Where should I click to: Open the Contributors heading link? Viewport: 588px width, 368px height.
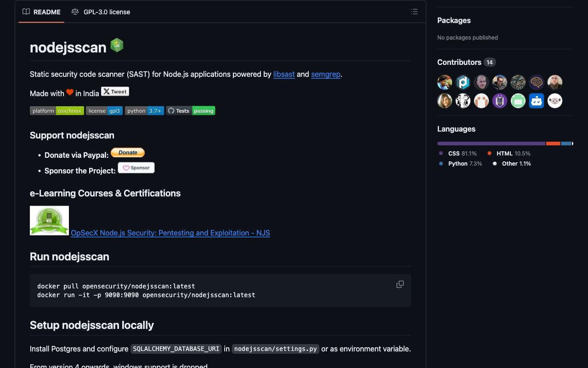[x=459, y=62]
